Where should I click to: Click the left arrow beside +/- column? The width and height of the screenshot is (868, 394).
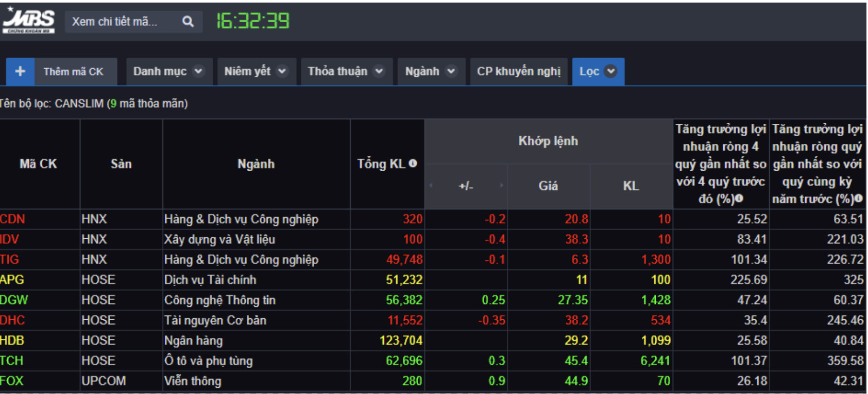pos(431,185)
